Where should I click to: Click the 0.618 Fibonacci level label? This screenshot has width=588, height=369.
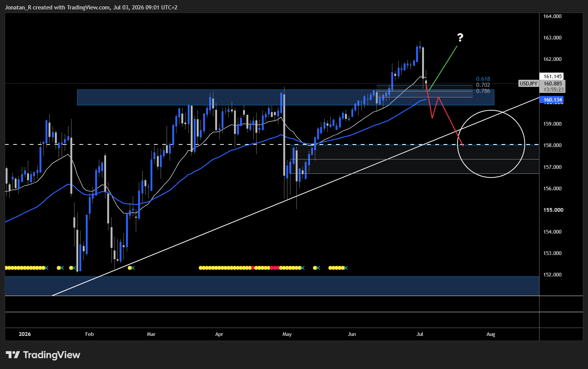483,79
